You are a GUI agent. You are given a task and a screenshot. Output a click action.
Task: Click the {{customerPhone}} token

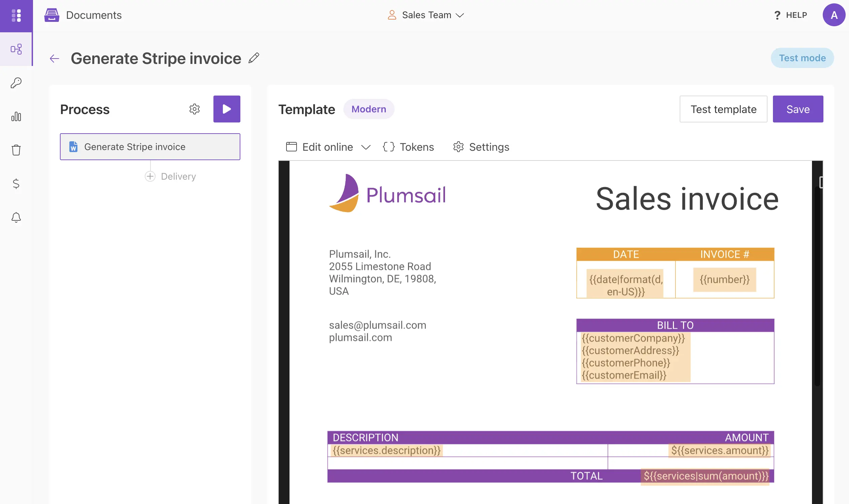tap(626, 363)
